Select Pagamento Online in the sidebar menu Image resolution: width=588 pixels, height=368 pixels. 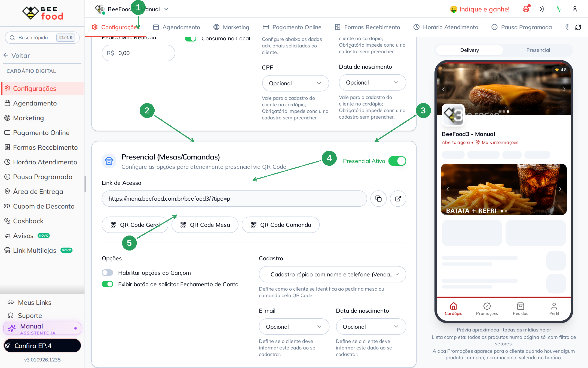[x=42, y=133]
